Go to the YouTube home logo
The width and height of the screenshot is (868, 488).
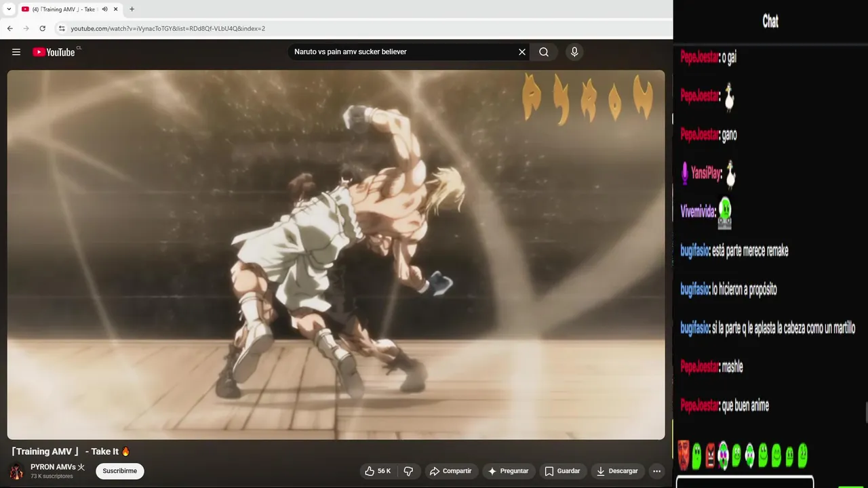coord(54,52)
